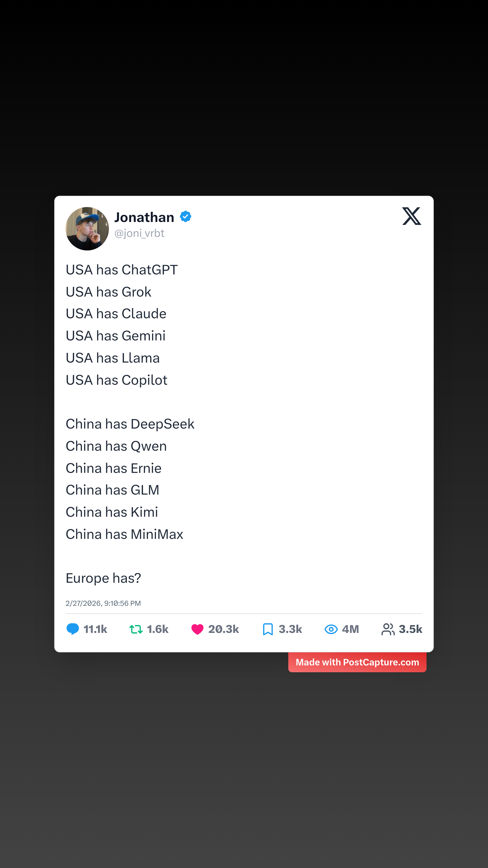
Task: Click the X logo on the post card
Action: coord(411,216)
